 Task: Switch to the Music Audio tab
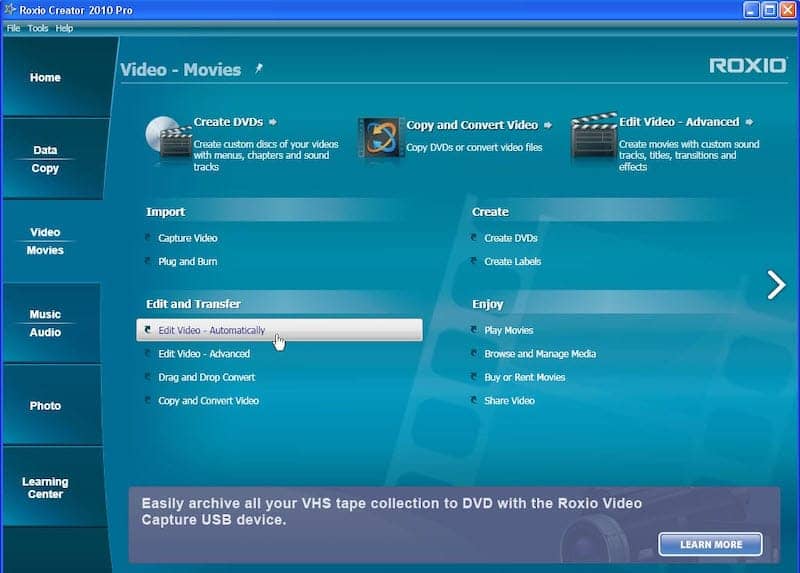pos(51,323)
